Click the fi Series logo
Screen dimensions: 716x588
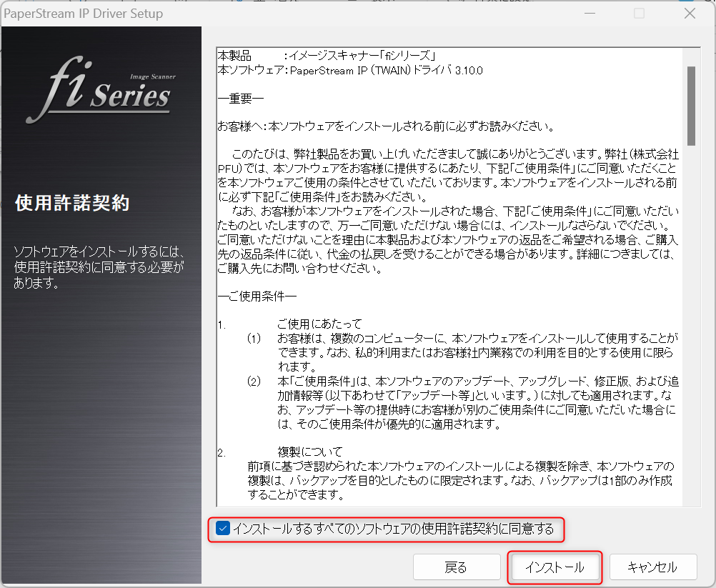coord(101,89)
